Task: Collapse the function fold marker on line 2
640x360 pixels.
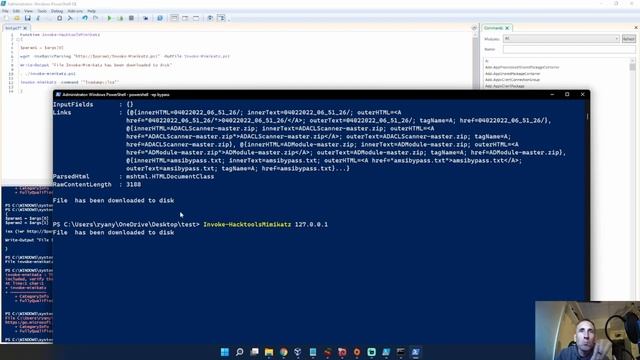Action: point(18,40)
